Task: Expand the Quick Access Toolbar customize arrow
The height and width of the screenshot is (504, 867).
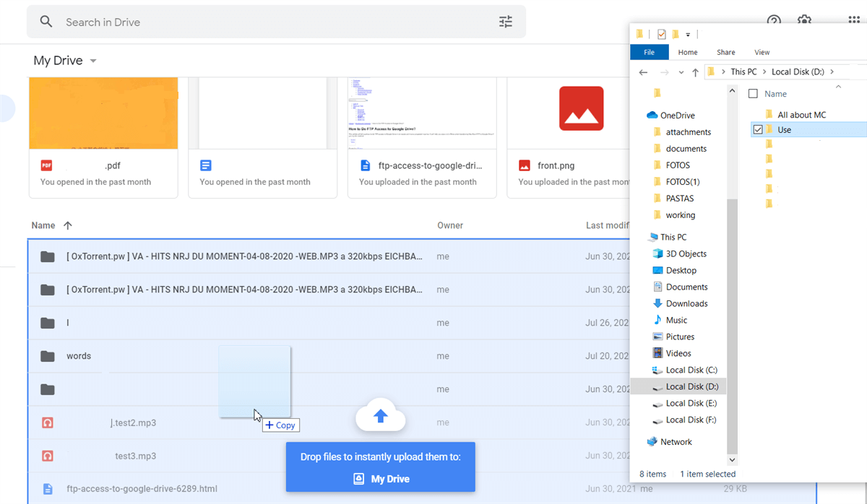Action: click(688, 35)
